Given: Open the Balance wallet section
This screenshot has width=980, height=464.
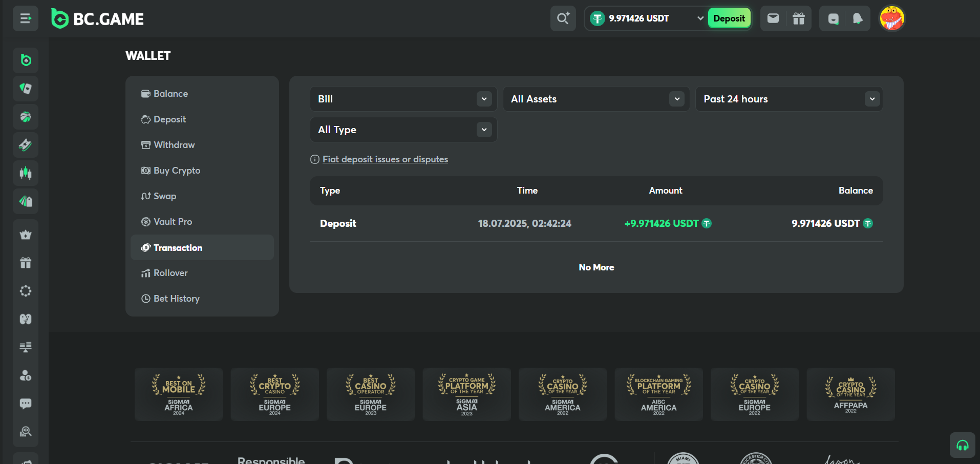Looking at the screenshot, I should [x=202, y=94].
